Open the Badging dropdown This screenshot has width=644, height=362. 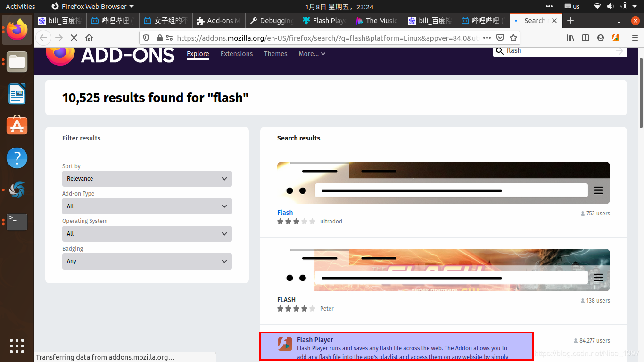coord(147,261)
